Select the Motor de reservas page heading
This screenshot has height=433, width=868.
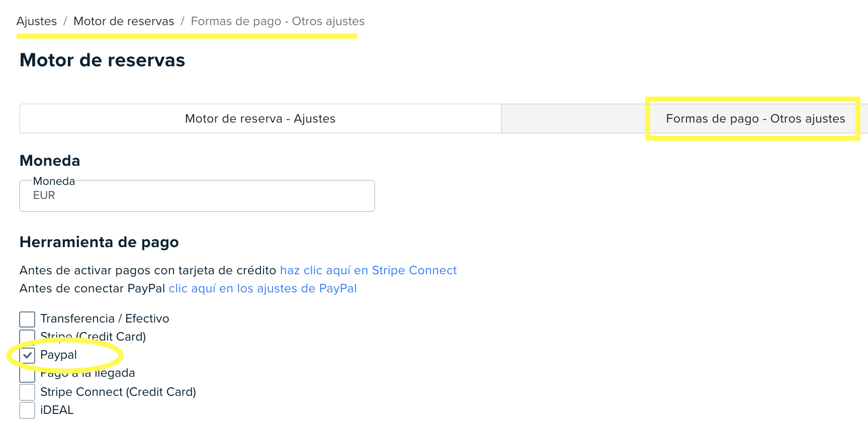pos(102,60)
